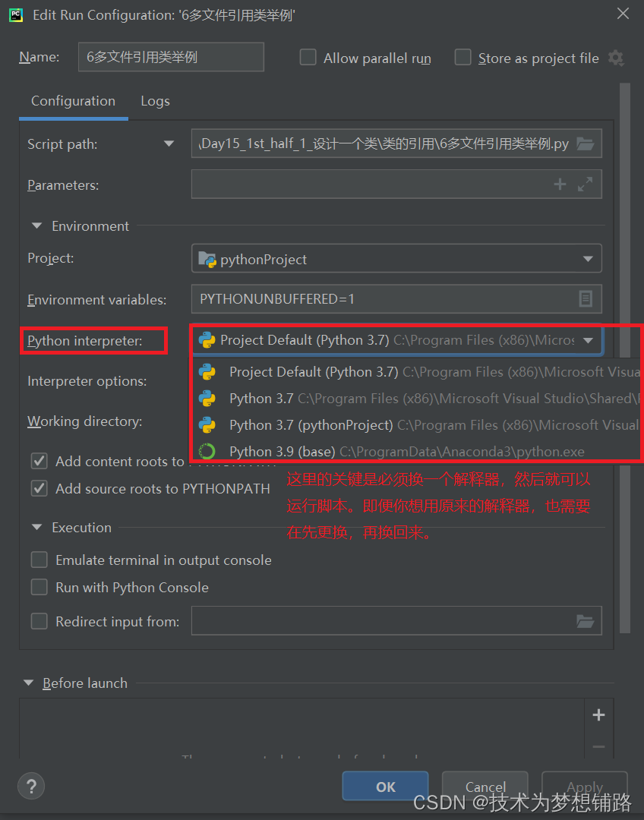Add a parameter with the plus icon

pyautogui.click(x=560, y=184)
